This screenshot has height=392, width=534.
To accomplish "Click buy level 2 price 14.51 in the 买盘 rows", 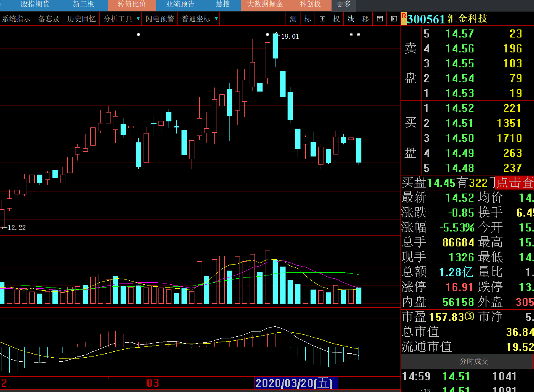I will coord(459,123).
